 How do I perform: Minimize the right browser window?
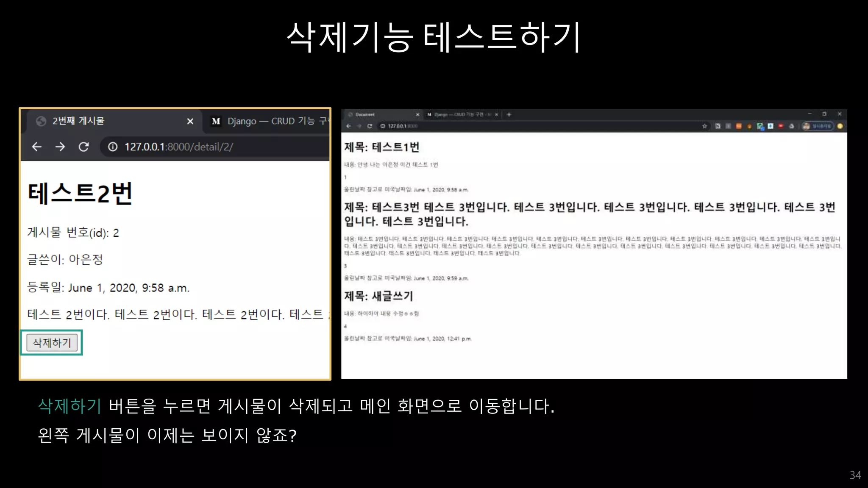click(810, 114)
